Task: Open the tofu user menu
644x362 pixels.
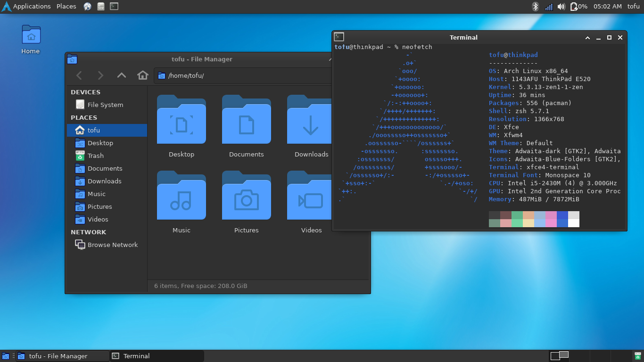Action: click(x=634, y=7)
